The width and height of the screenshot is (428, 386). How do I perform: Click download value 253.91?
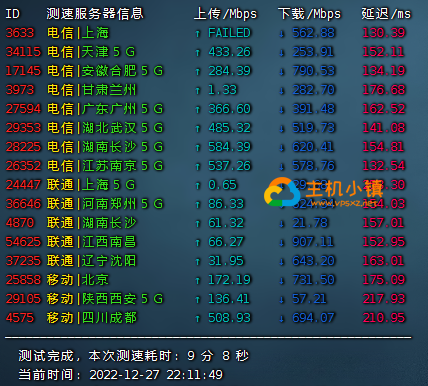pos(313,52)
